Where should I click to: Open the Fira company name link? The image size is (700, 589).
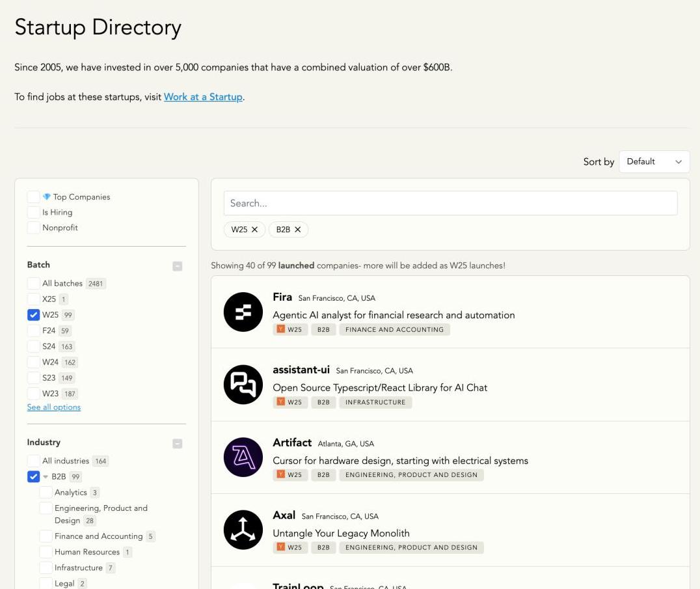pyautogui.click(x=282, y=297)
